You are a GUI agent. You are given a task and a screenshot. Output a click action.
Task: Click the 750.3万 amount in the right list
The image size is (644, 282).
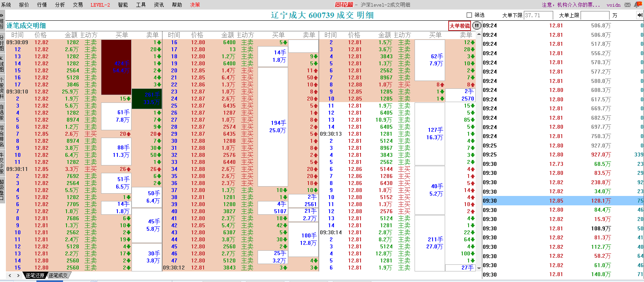tap(601, 136)
